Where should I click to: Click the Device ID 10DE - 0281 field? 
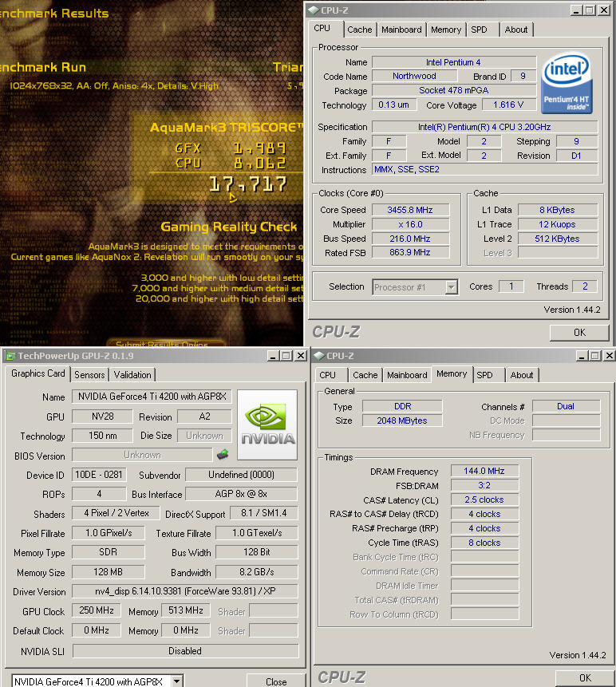pyautogui.click(x=99, y=475)
